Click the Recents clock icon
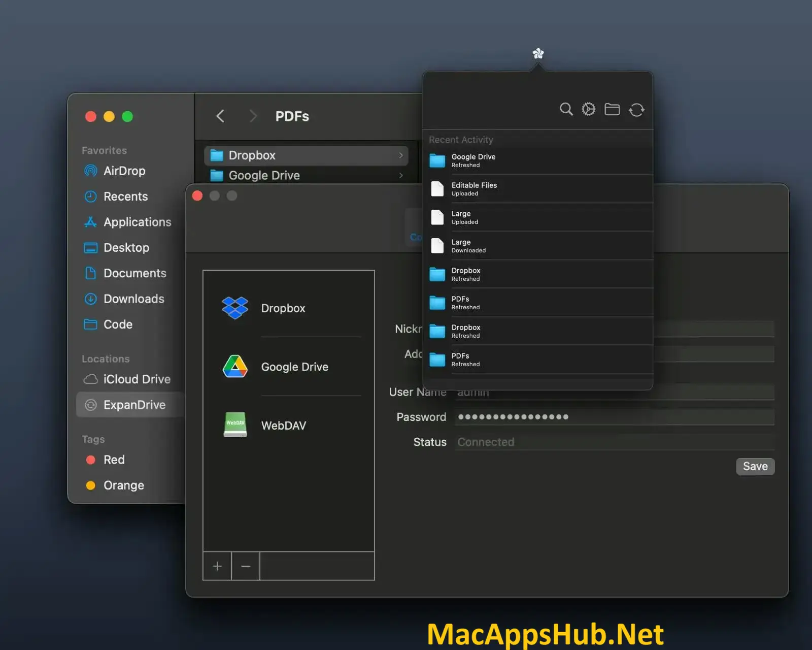812x650 pixels. 90,197
